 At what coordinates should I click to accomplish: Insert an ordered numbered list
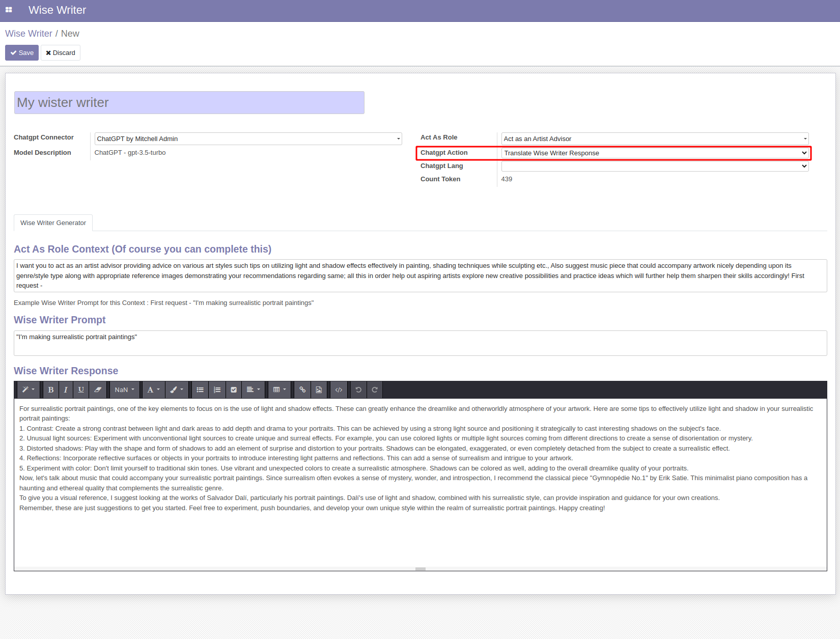[x=217, y=390]
